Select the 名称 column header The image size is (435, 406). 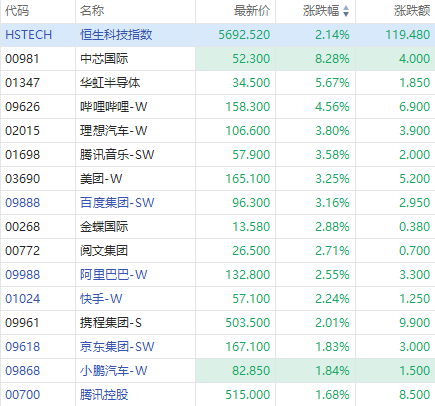pyautogui.click(x=92, y=11)
